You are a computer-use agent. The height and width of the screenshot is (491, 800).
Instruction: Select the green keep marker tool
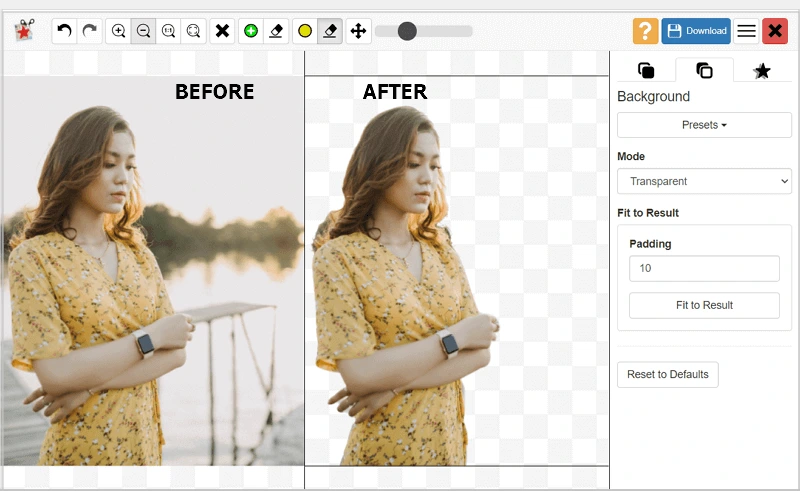(x=251, y=31)
